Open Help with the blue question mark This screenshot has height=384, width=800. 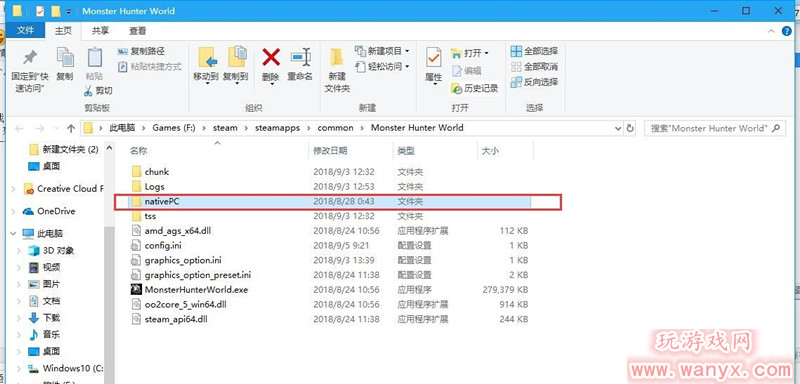coord(787,31)
